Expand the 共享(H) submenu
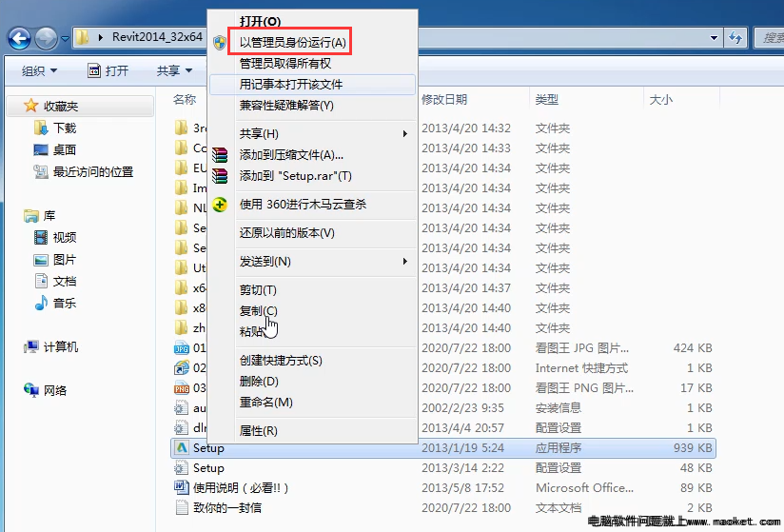This screenshot has width=784, height=532. (x=312, y=133)
